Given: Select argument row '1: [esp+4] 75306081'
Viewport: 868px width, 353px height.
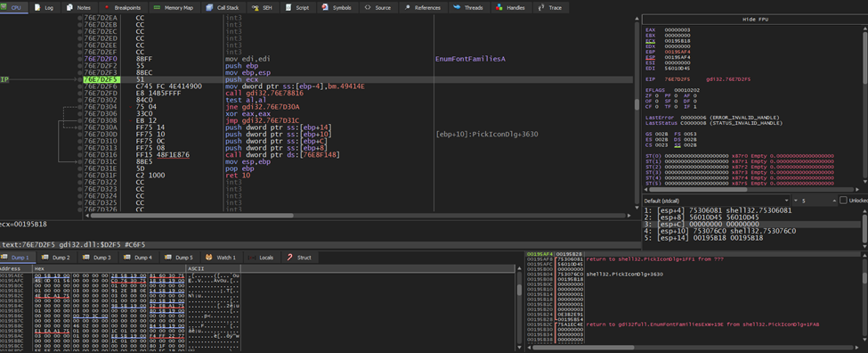Looking at the screenshot, I should [x=718, y=210].
